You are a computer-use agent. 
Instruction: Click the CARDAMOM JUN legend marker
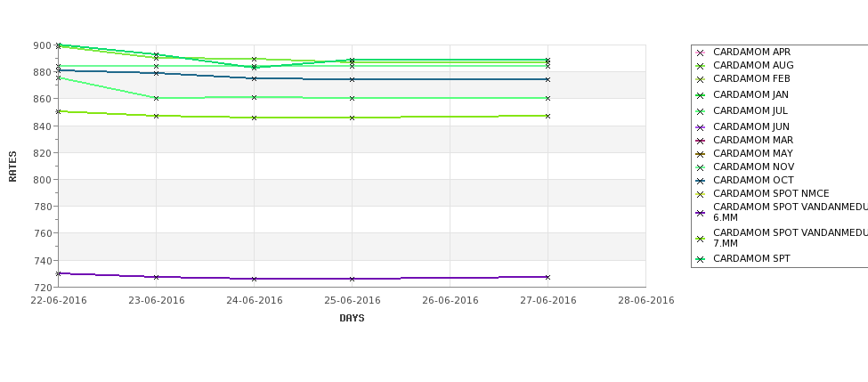click(701, 128)
